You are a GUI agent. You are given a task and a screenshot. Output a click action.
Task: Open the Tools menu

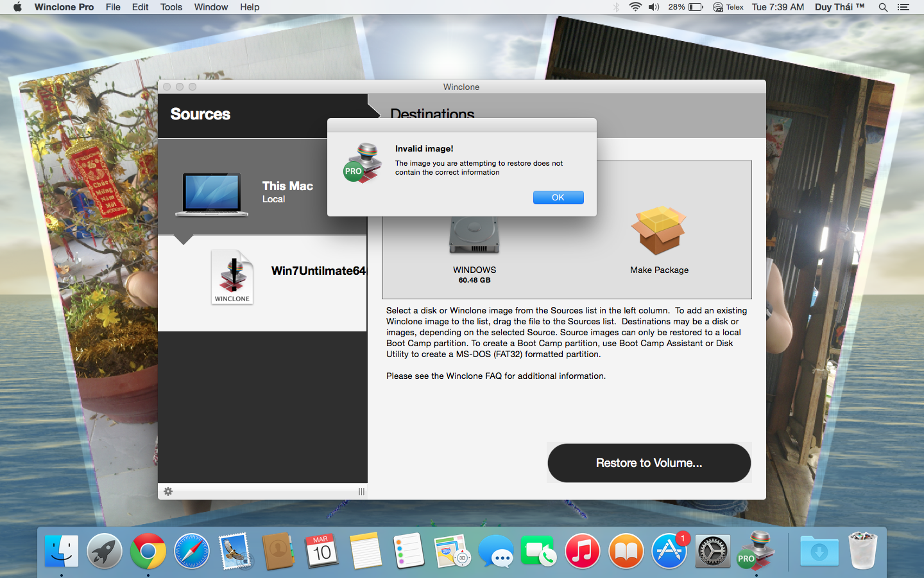pyautogui.click(x=171, y=7)
